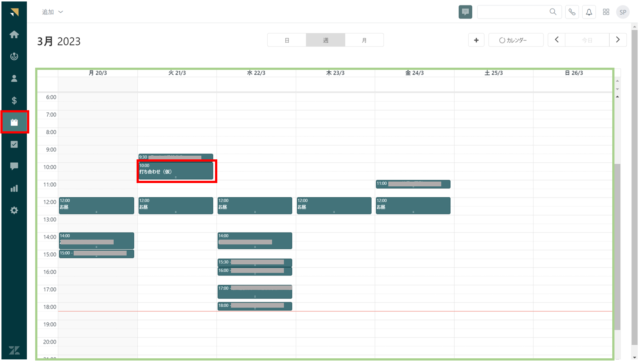The width and height of the screenshot is (640, 362).
Task: Click the Sell logo at sidebar top
Action: (x=14, y=12)
